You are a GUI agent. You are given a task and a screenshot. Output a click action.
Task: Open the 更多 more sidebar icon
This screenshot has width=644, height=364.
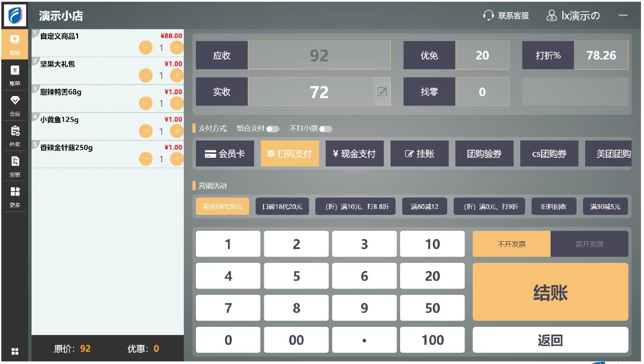tap(15, 196)
